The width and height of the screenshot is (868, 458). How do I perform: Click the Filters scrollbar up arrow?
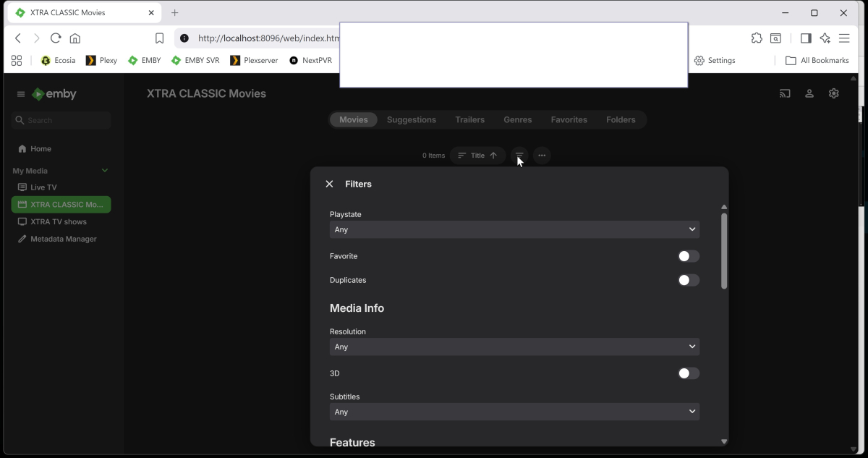tap(724, 207)
